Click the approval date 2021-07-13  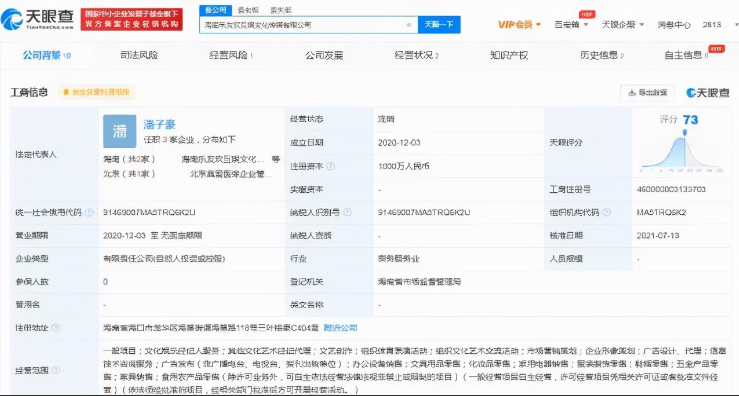[658, 235]
